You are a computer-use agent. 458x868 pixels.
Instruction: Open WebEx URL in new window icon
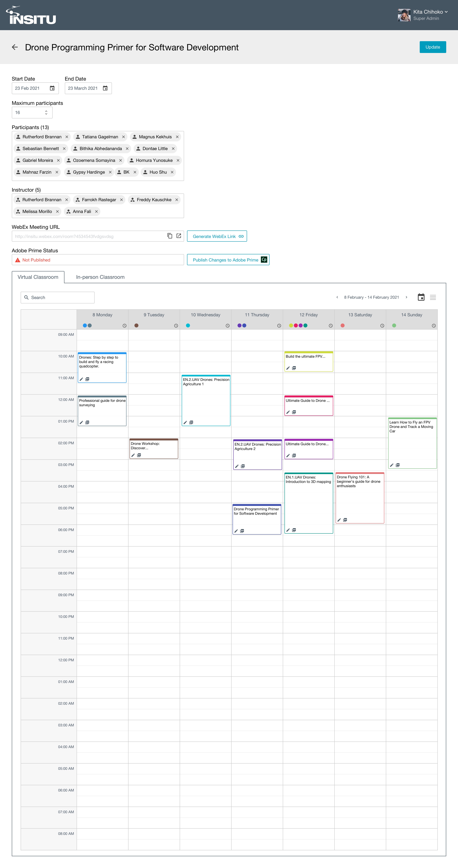point(179,236)
